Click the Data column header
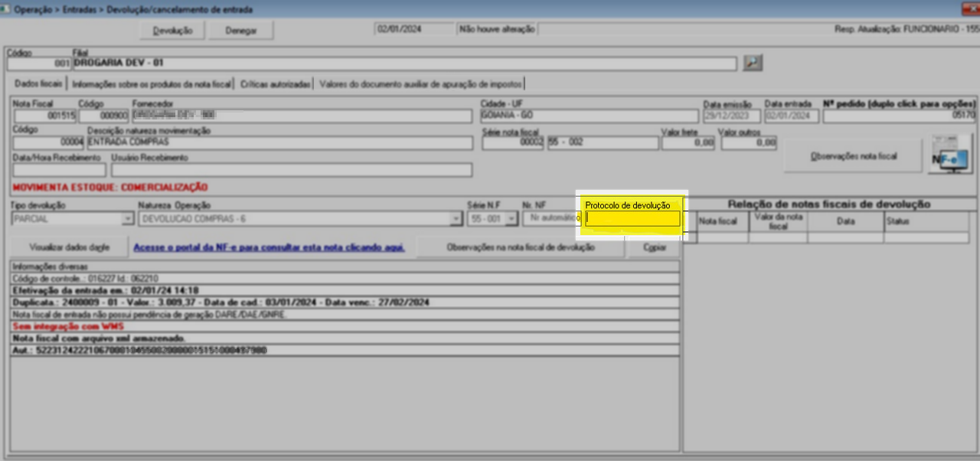 [845, 221]
